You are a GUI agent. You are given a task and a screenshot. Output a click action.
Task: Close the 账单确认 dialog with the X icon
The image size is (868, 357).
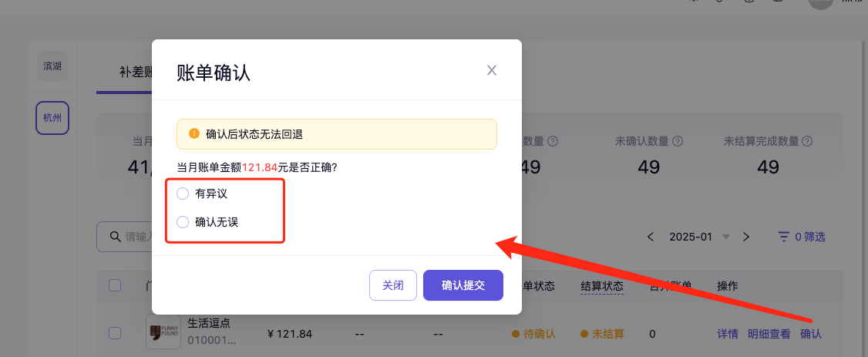point(492,70)
